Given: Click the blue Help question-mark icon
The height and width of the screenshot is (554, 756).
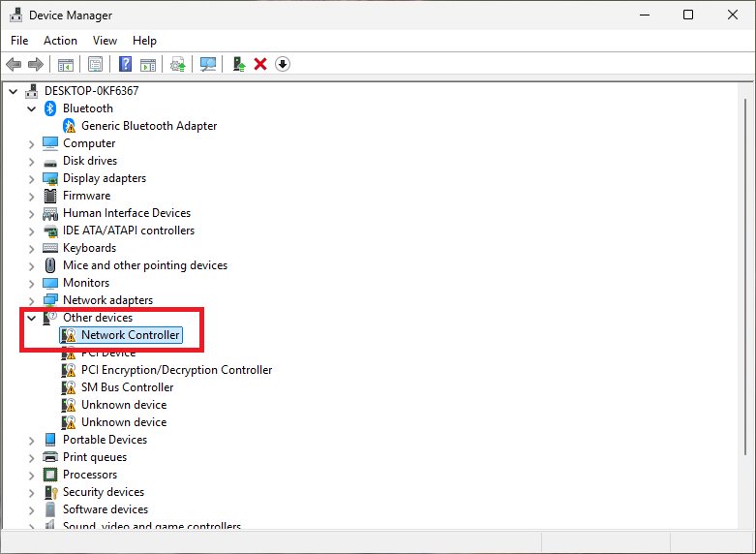Looking at the screenshot, I should pyautogui.click(x=126, y=64).
